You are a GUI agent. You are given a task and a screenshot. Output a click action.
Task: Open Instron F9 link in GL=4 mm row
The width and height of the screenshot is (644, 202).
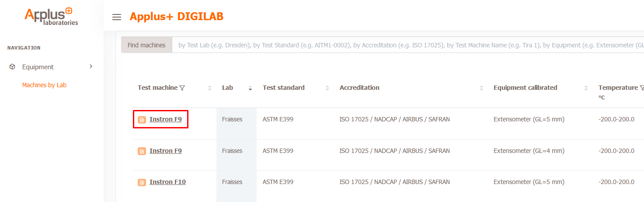[x=166, y=151]
